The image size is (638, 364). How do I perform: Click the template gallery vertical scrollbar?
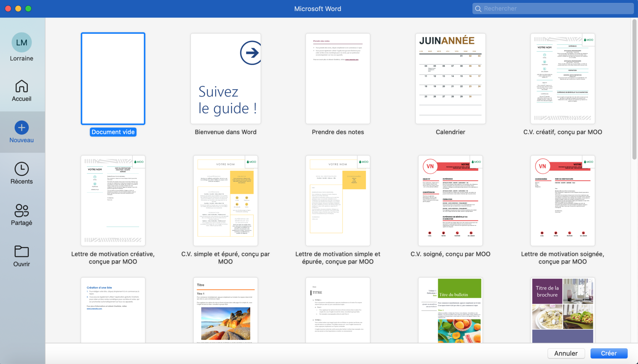click(634, 89)
